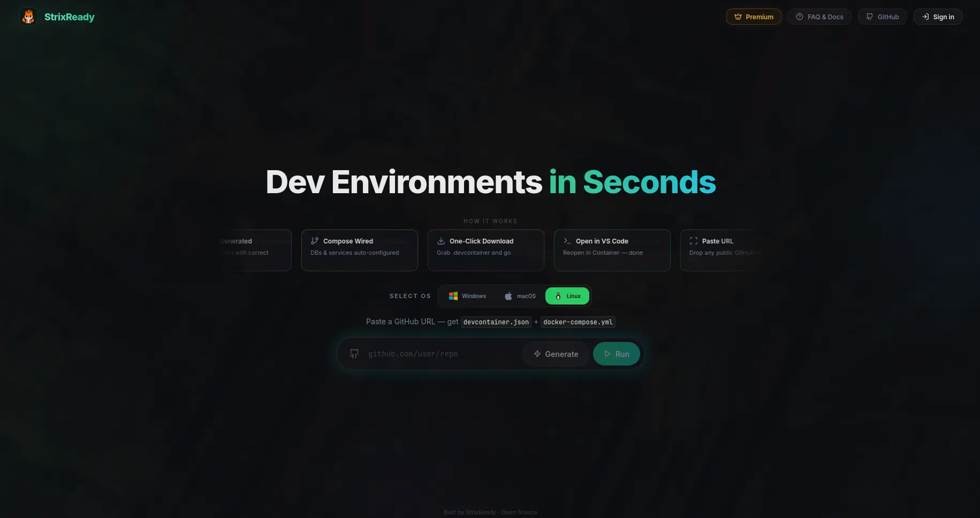The image size is (980, 518).
Task: Click the devcontainer.json code chip
Action: click(496, 322)
